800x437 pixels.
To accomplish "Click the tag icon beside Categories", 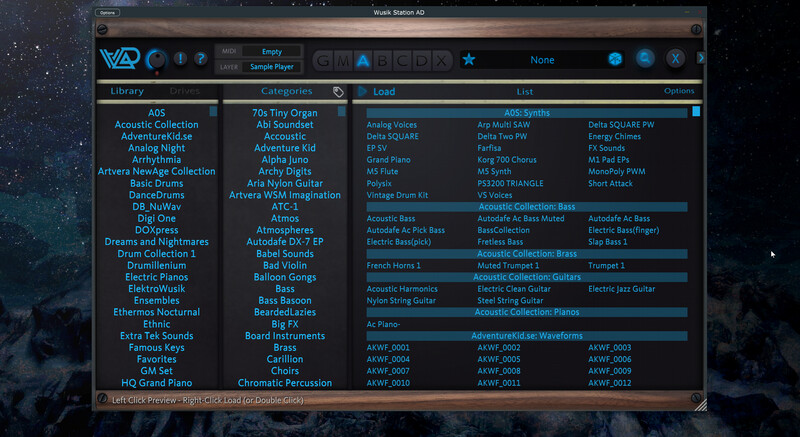I will [x=338, y=92].
